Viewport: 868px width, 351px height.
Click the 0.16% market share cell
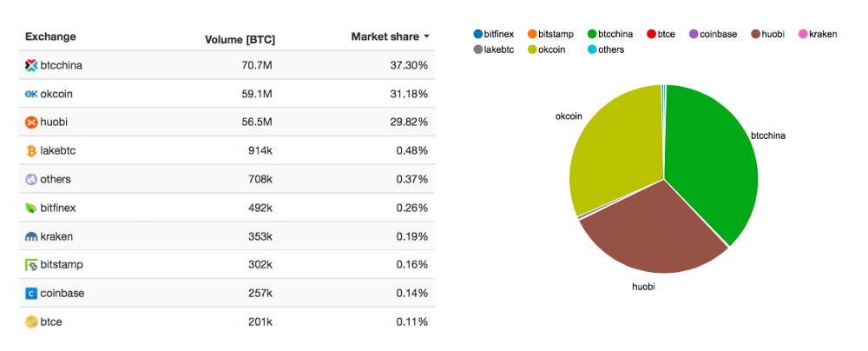point(411,265)
